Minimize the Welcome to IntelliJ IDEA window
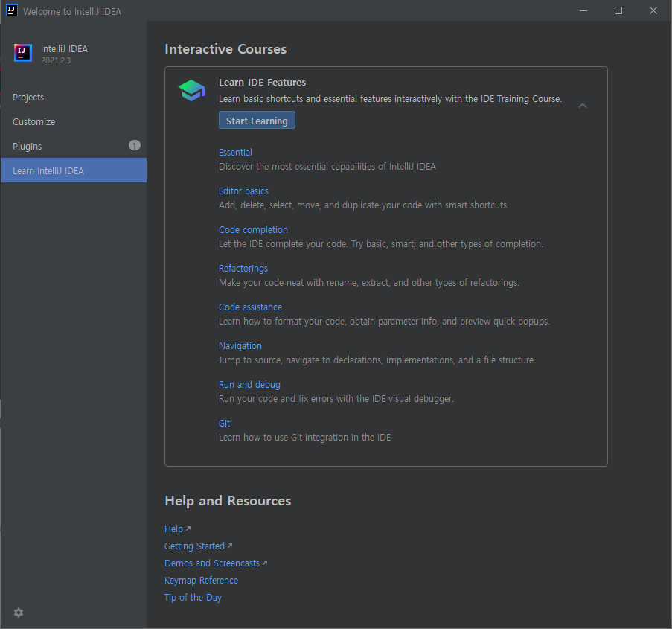The width and height of the screenshot is (672, 629). pos(583,10)
